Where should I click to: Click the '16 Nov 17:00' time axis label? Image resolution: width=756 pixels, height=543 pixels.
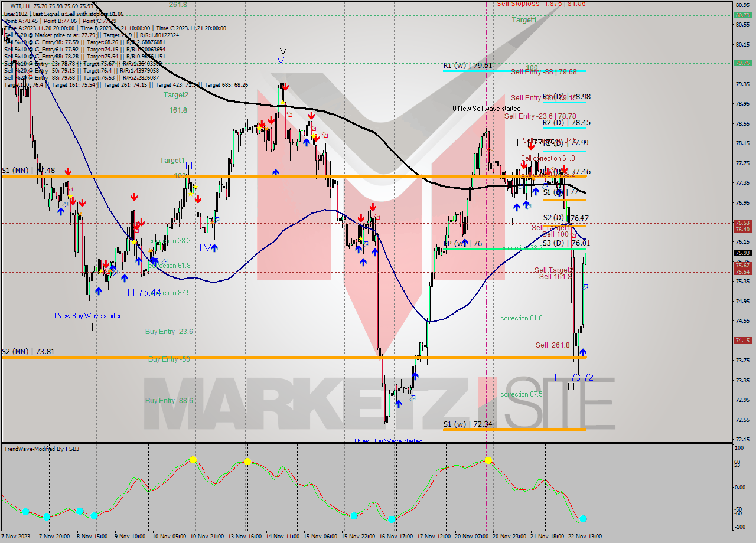(395, 537)
